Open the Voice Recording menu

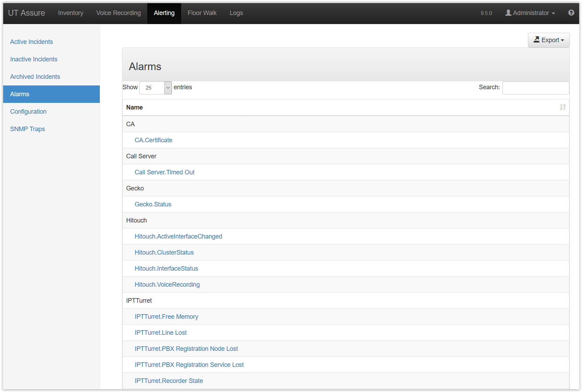pos(119,13)
